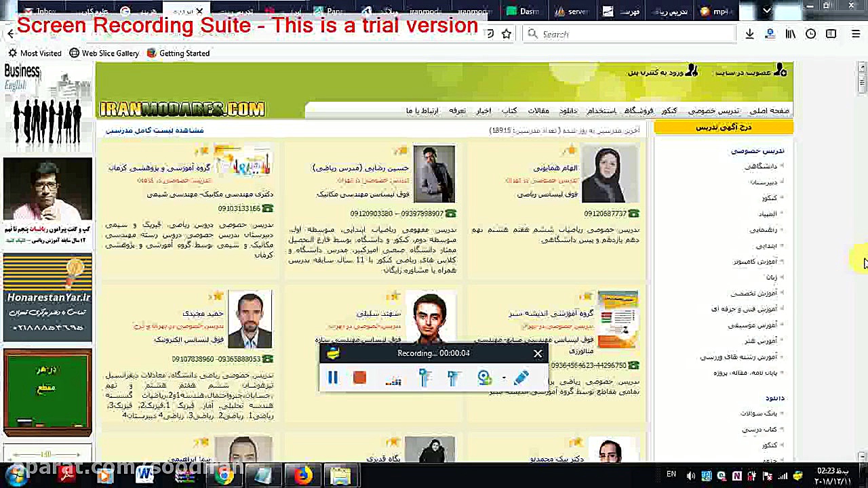868x488 pixels.
Task: Open the آموزش هنر sidebar category
Action: (762, 341)
